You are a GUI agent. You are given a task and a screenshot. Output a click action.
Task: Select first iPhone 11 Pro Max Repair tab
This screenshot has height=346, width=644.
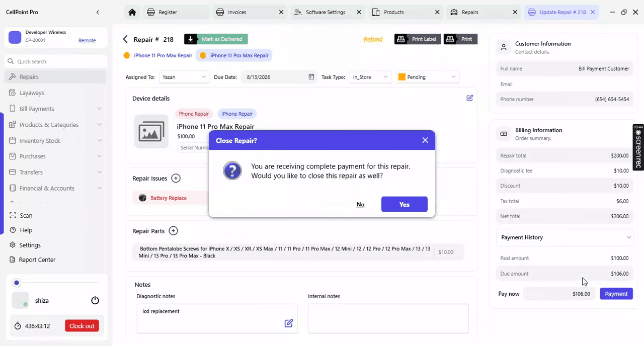click(x=158, y=55)
